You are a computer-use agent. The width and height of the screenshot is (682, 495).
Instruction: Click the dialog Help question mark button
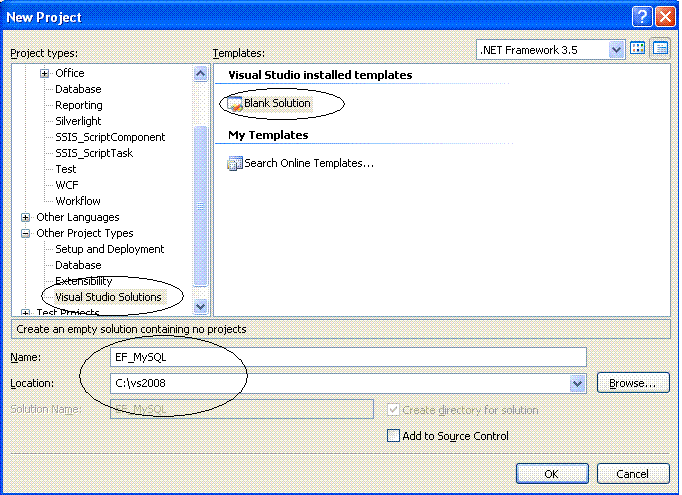click(x=642, y=17)
